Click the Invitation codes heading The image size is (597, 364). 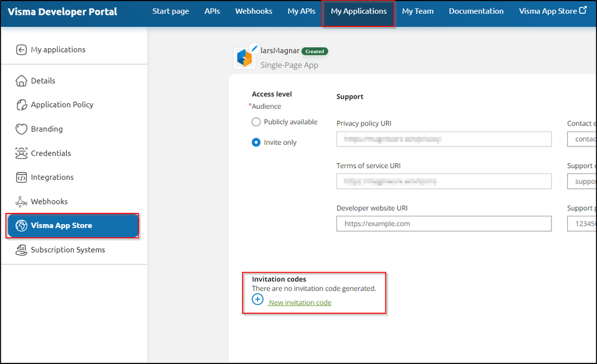279,279
